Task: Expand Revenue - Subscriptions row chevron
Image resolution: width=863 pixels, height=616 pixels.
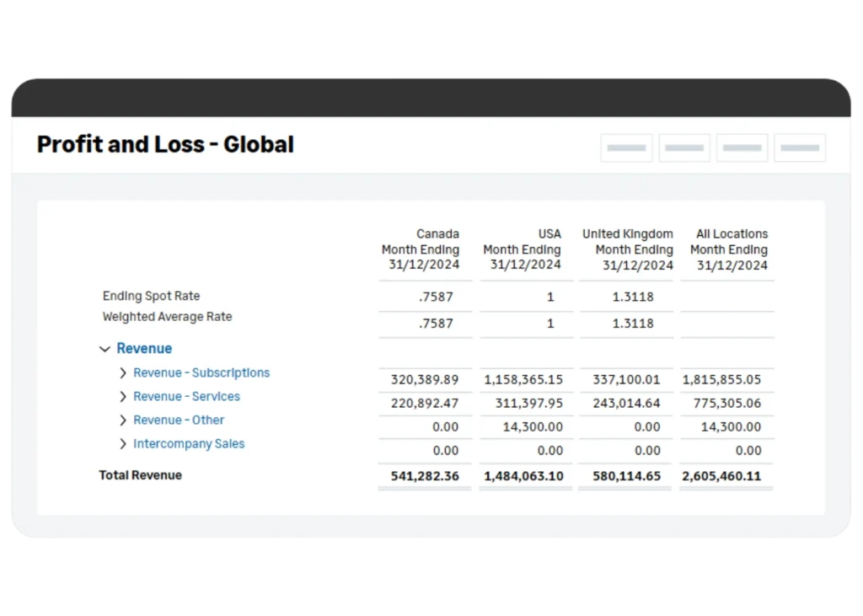Action: [x=123, y=373]
